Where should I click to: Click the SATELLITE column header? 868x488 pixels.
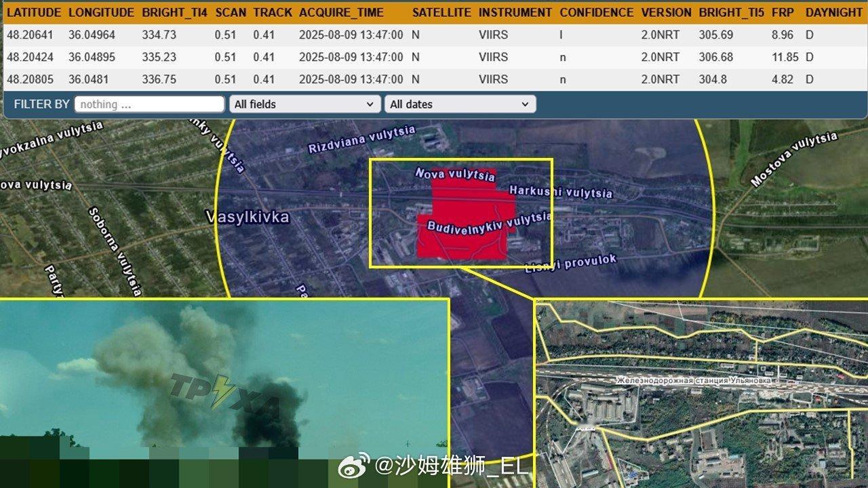pos(441,12)
